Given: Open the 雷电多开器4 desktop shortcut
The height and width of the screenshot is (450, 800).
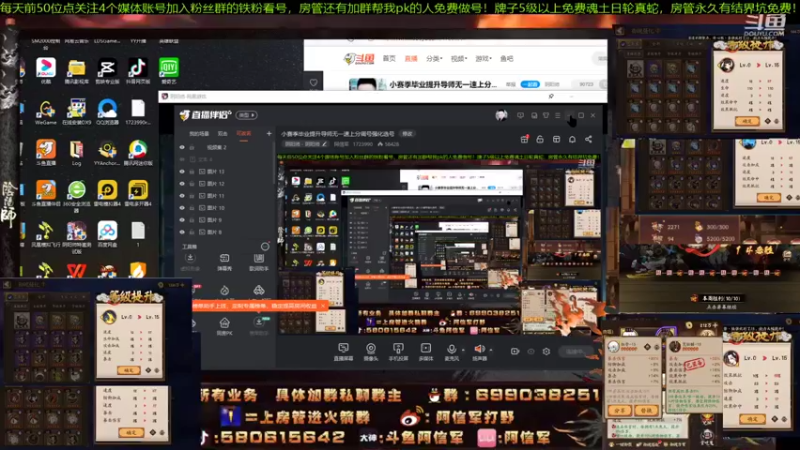Looking at the screenshot, I should (x=137, y=193).
